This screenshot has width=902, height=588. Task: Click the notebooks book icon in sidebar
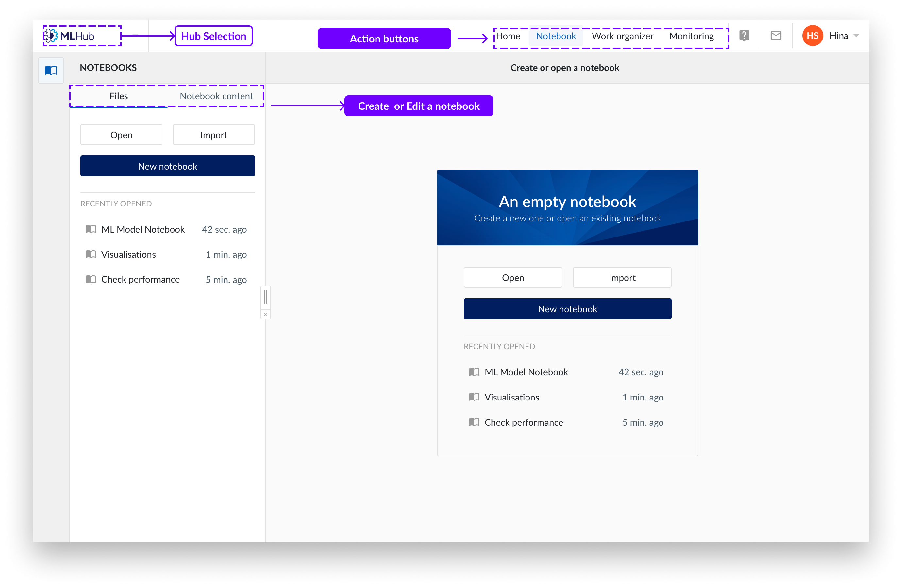(x=51, y=71)
